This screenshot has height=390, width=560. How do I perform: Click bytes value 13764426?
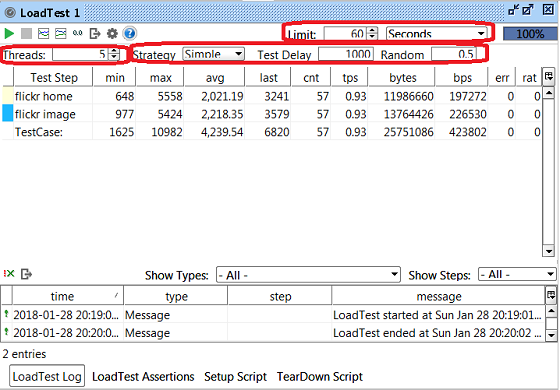coord(409,114)
